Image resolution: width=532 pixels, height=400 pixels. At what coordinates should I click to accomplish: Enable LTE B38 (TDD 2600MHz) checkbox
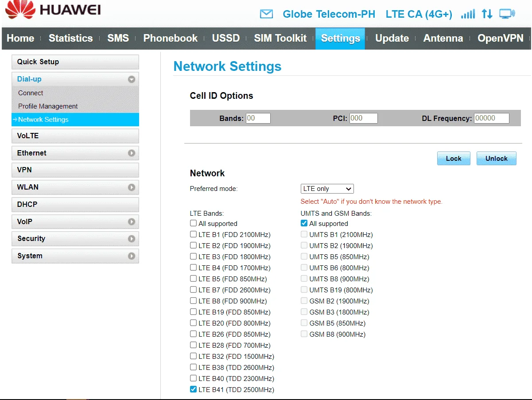tap(193, 367)
